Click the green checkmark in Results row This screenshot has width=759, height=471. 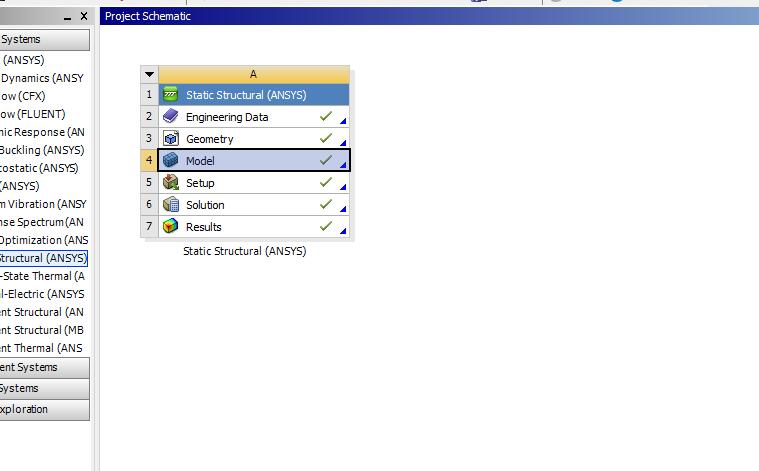pyautogui.click(x=326, y=226)
